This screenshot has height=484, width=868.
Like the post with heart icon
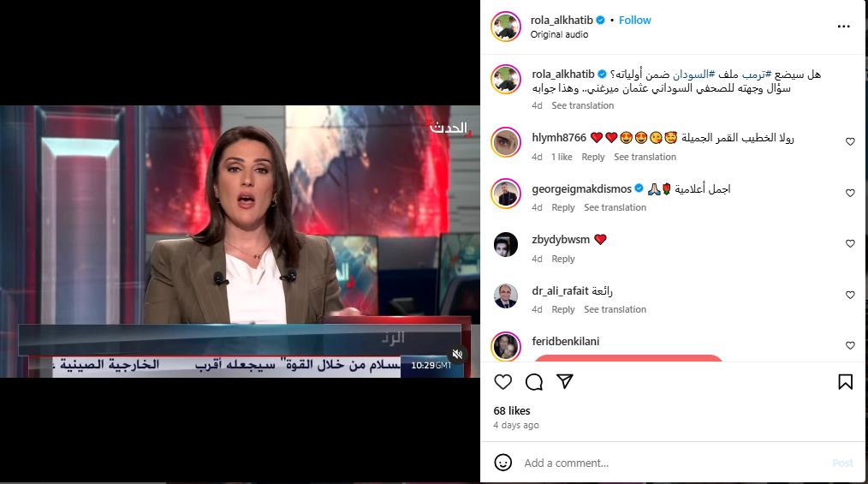[x=502, y=382]
